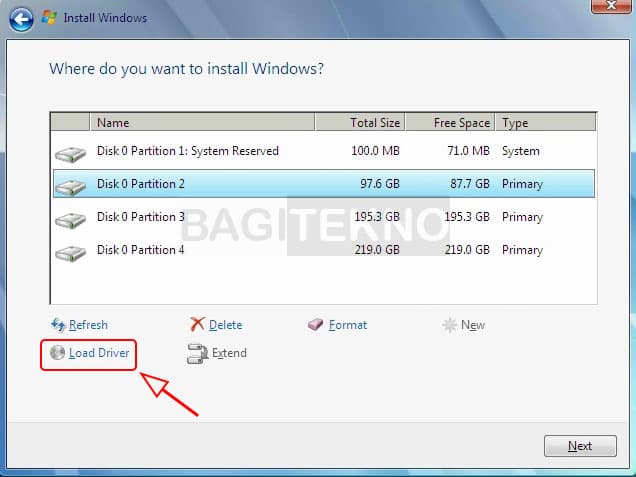Open the Refresh link
Viewport: 636px width, 477px height.
click(88, 325)
